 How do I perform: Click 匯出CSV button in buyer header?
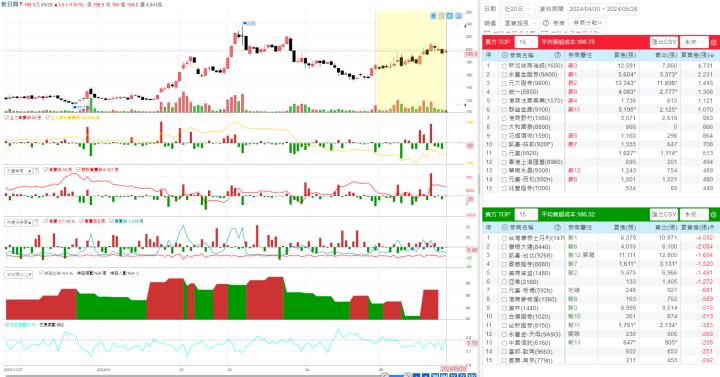[664, 42]
